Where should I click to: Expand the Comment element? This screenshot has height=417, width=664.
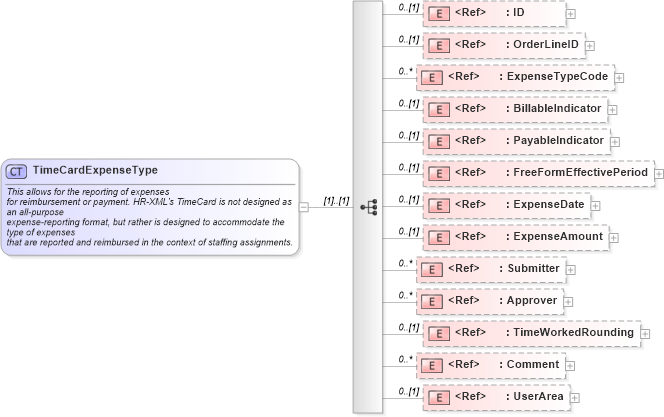(570, 365)
